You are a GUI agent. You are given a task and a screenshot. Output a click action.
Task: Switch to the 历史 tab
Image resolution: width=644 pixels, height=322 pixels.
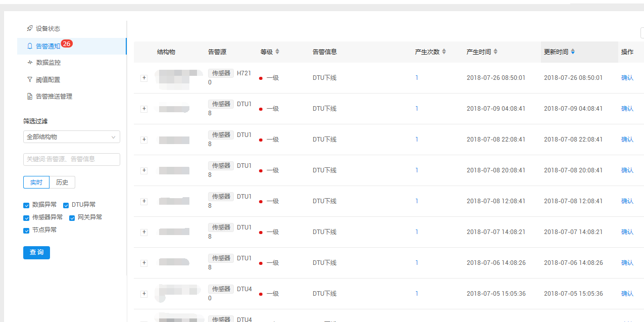62,182
